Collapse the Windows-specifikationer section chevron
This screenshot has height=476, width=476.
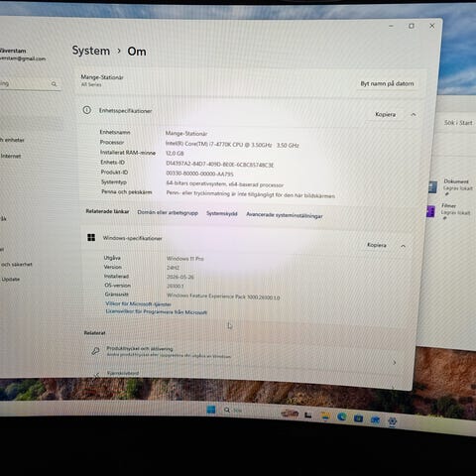point(403,246)
